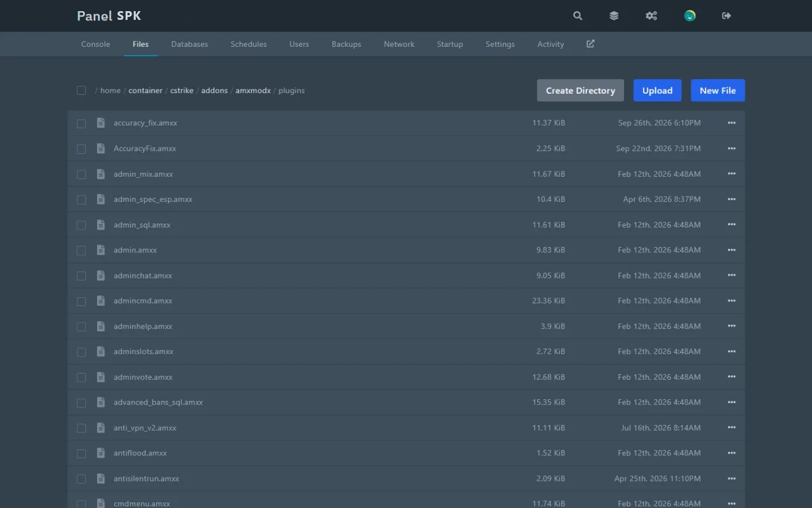The image size is (812, 508).
Task: Click file icon beside accuracy_fix.amxx
Action: click(101, 123)
